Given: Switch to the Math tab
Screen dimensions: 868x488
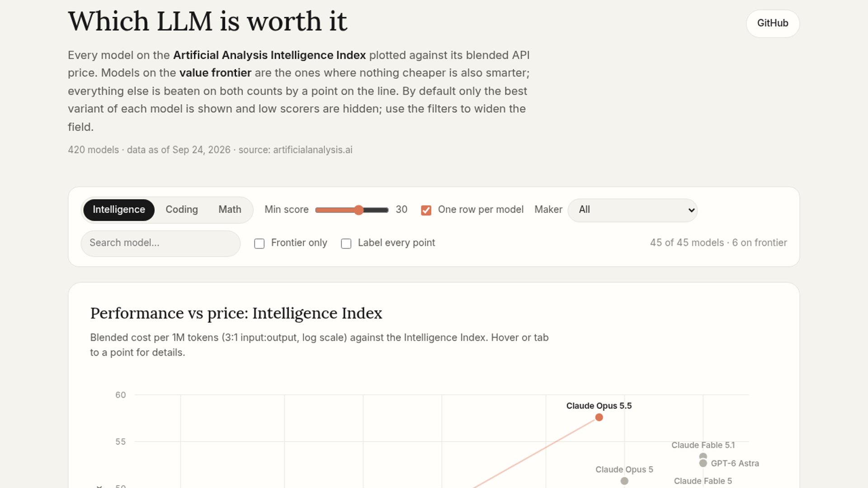Looking at the screenshot, I should 230,210.
